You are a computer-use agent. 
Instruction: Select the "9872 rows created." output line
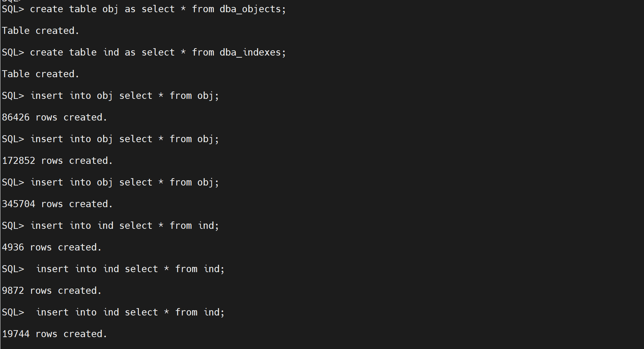coord(51,291)
